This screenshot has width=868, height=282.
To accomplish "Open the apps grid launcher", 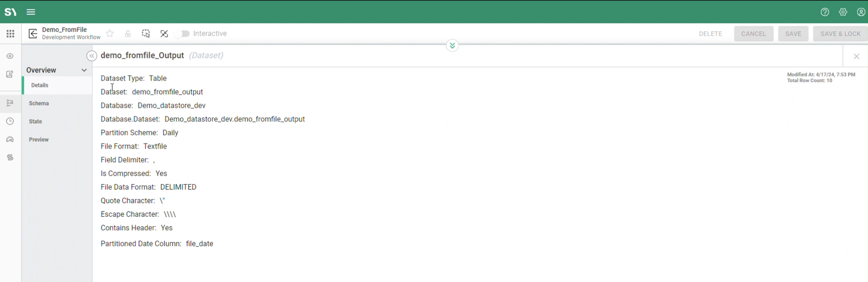I will tap(10, 34).
